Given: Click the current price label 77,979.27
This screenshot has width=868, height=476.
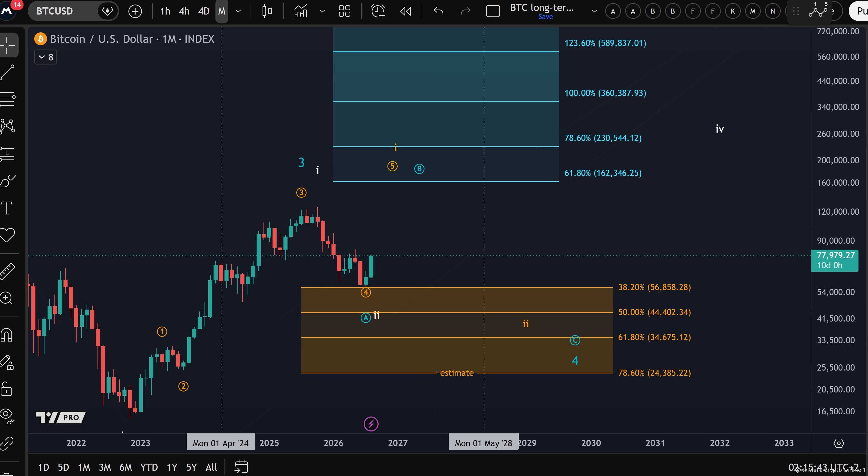Looking at the screenshot, I should [x=835, y=260].
